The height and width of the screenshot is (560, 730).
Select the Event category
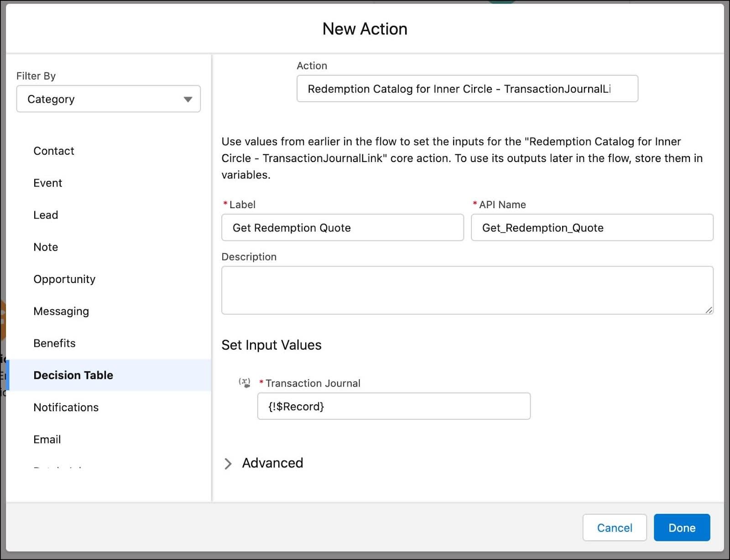[47, 183]
